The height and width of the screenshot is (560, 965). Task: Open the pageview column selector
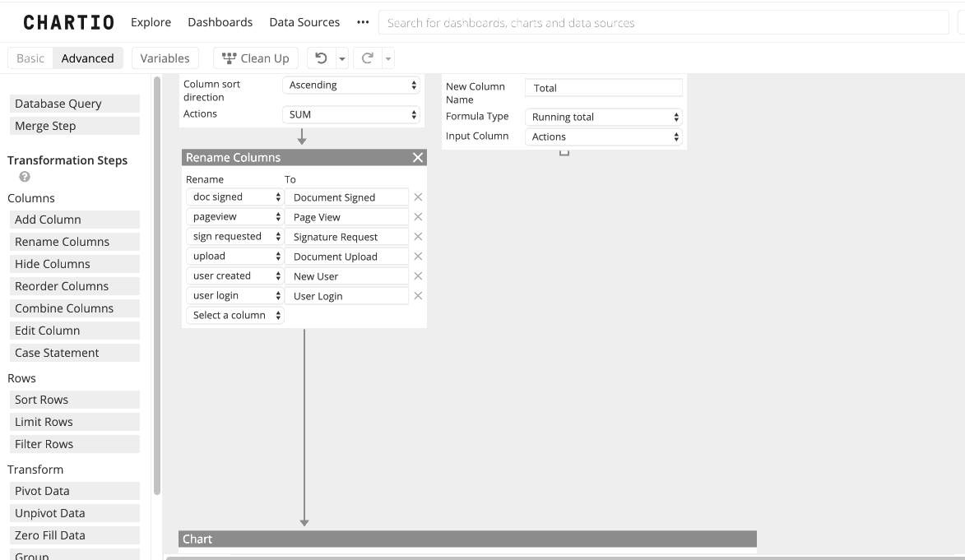[234, 216]
